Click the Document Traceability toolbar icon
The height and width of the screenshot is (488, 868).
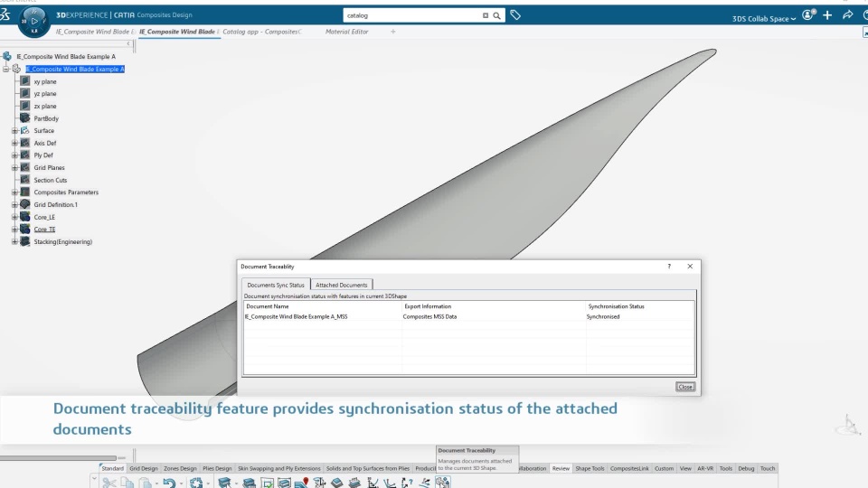click(x=442, y=483)
